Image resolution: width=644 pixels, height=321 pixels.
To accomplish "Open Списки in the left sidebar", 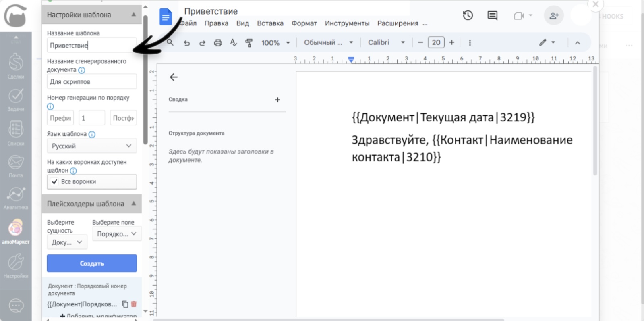I will pos(16,133).
